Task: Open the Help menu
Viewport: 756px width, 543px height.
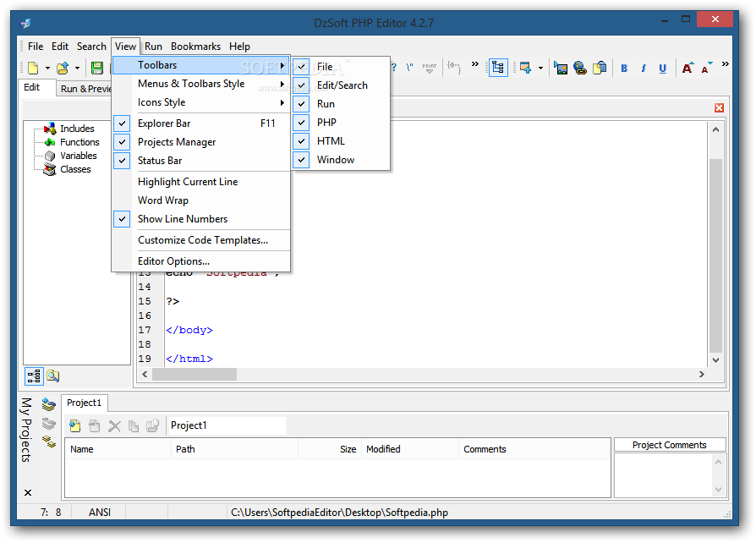Action: pyautogui.click(x=239, y=47)
